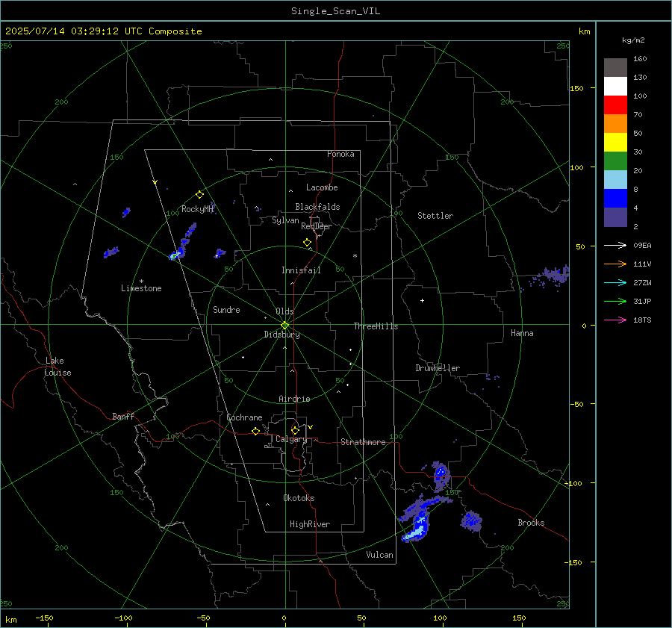Viewport: 672px width, 628px height.
Task: Click the Hanna label
Action: pos(522,333)
